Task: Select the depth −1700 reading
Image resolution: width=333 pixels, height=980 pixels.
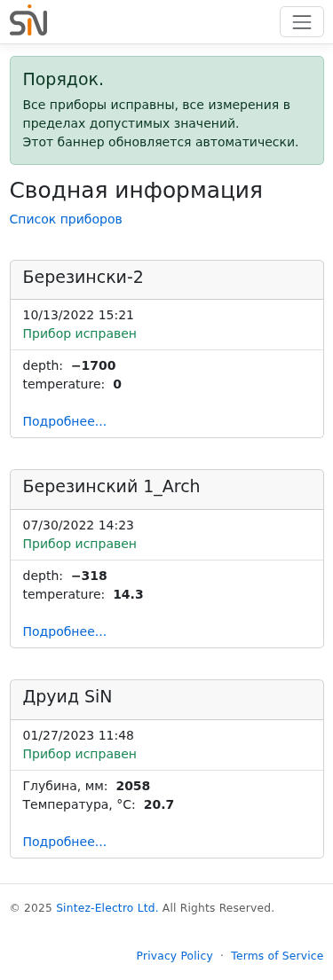Action: click(69, 365)
